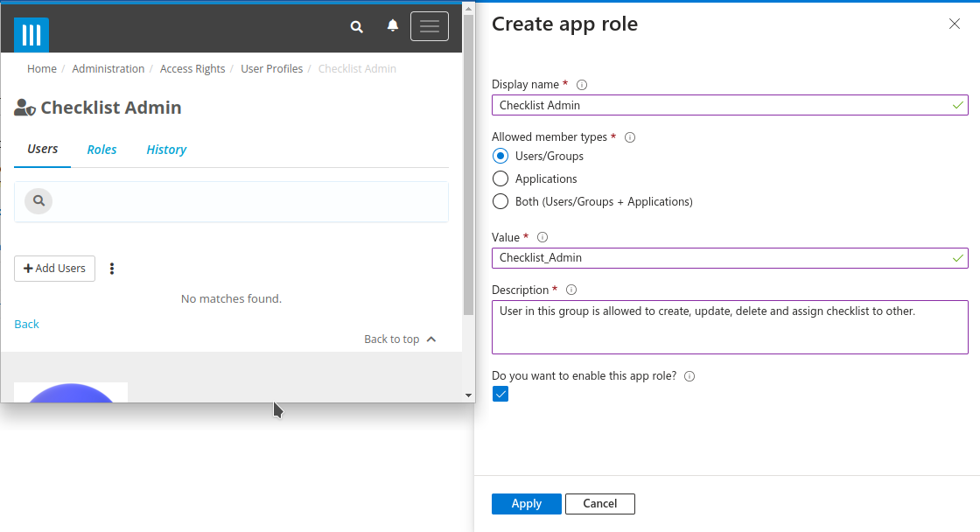Open notifications bell icon

coord(393,25)
